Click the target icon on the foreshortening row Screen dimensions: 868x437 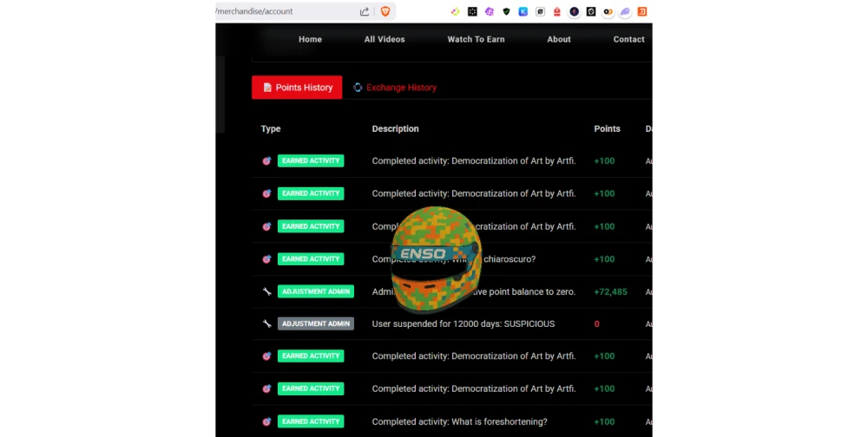click(x=266, y=421)
